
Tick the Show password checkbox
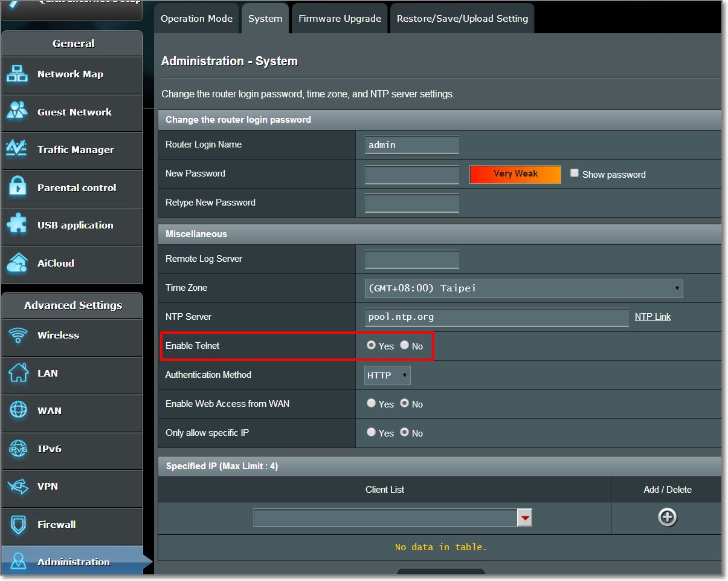pos(575,174)
